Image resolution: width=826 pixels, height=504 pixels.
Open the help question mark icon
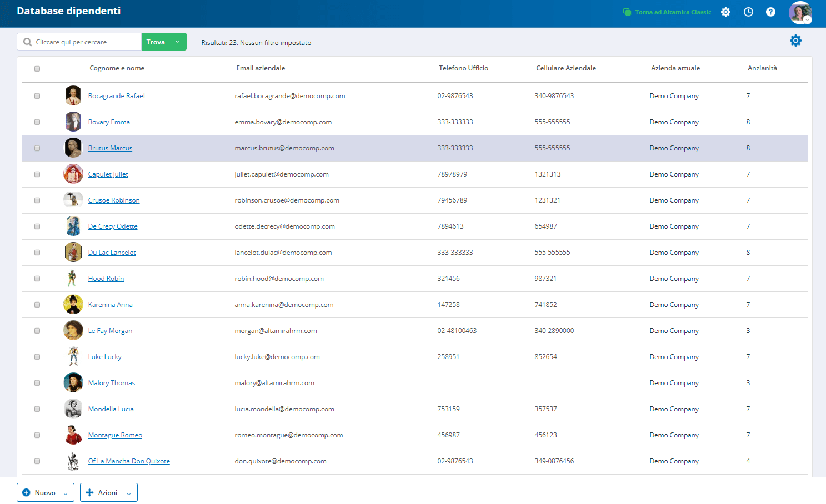tap(770, 11)
